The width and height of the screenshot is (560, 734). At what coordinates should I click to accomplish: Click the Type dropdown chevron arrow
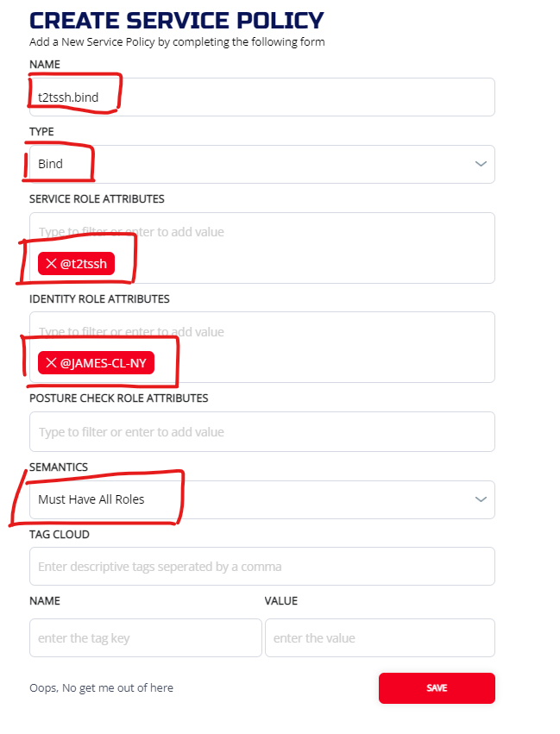(x=481, y=164)
